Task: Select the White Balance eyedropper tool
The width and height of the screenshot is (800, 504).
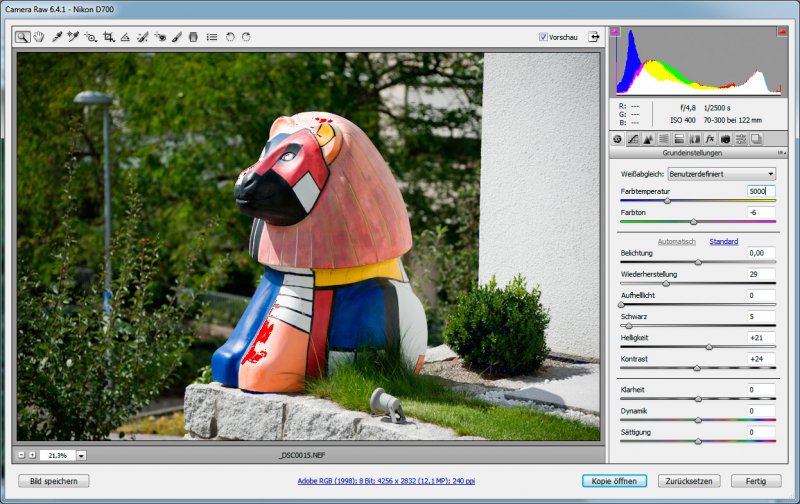Action: [x=57, y=37]
